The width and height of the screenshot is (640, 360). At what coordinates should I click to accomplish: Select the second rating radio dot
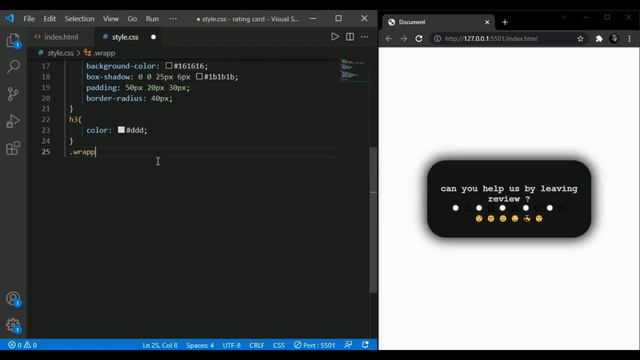[x=479, y=208]
